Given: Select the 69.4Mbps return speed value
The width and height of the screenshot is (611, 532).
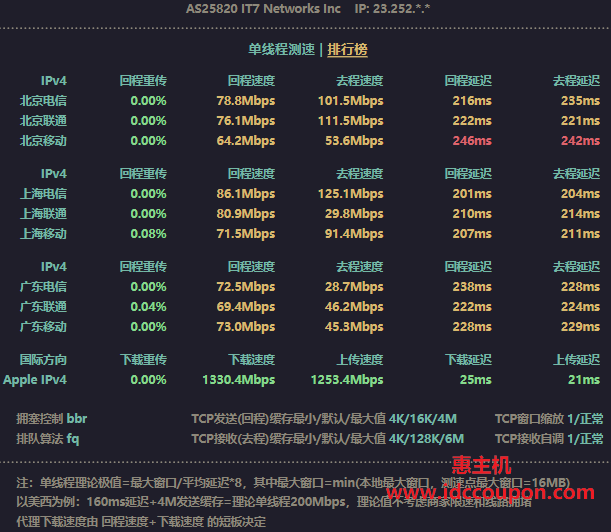Looking at the screenshot, I should click(x=246, y=307).
